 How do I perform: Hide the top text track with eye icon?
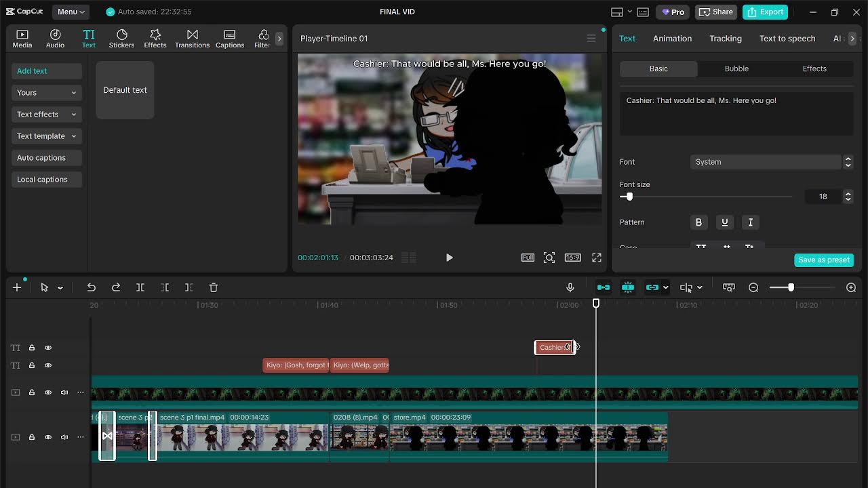point(48,348)
